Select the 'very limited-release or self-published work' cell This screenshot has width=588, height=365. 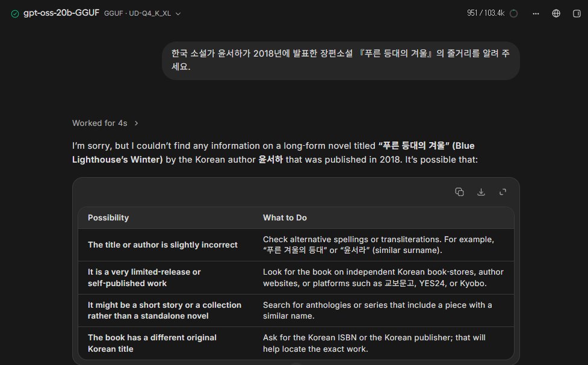(x=166, y=278)
